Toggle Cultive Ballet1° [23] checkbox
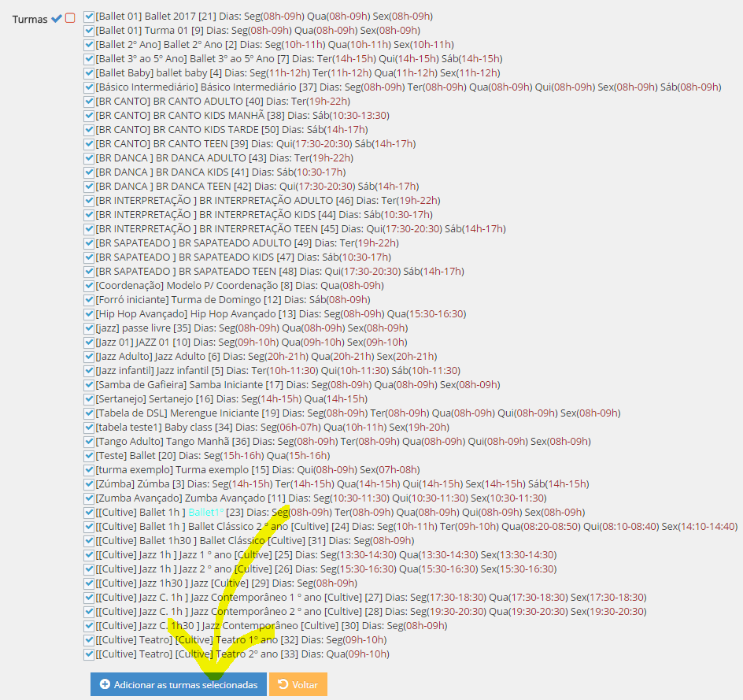743x700 pixels. [89, 513]
